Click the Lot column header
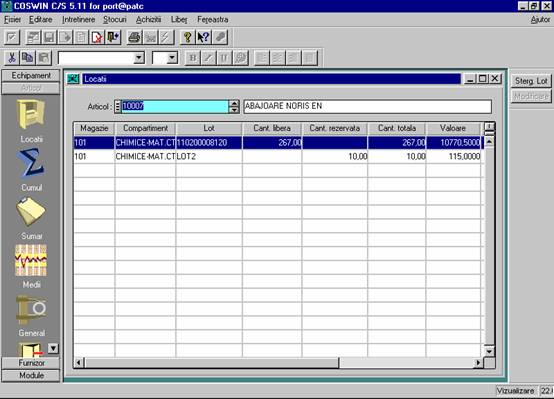This screenshot has width=554, height=399. pos(209,128)
